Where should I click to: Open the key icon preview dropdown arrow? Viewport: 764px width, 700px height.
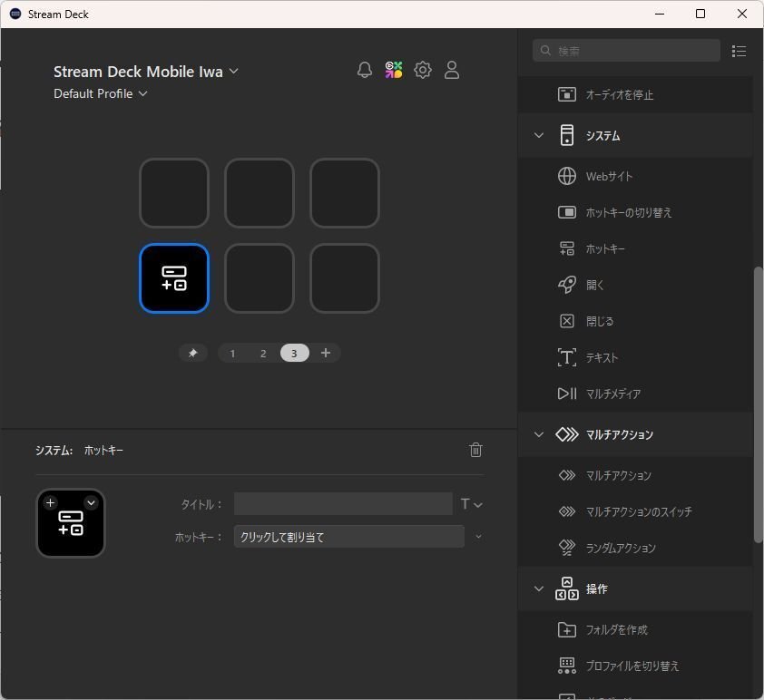91,503
